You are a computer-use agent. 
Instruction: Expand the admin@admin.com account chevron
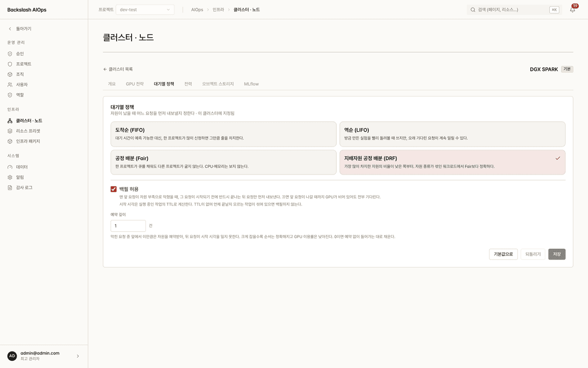(x=77, y=356)
